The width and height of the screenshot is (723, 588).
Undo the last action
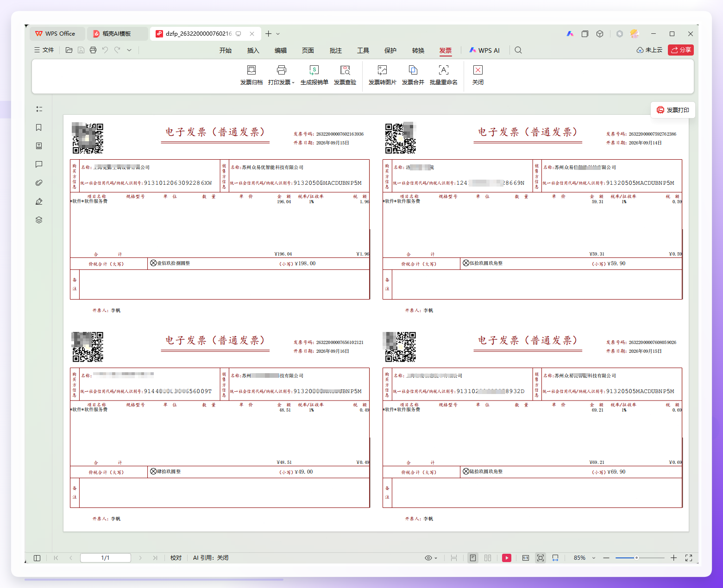[x=105, y=50]
